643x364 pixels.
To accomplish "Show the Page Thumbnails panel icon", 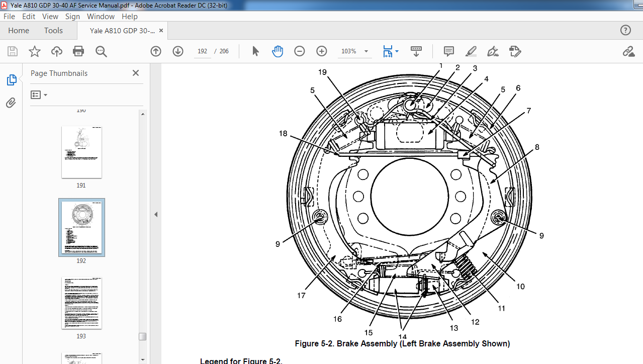I will [11, 80].
